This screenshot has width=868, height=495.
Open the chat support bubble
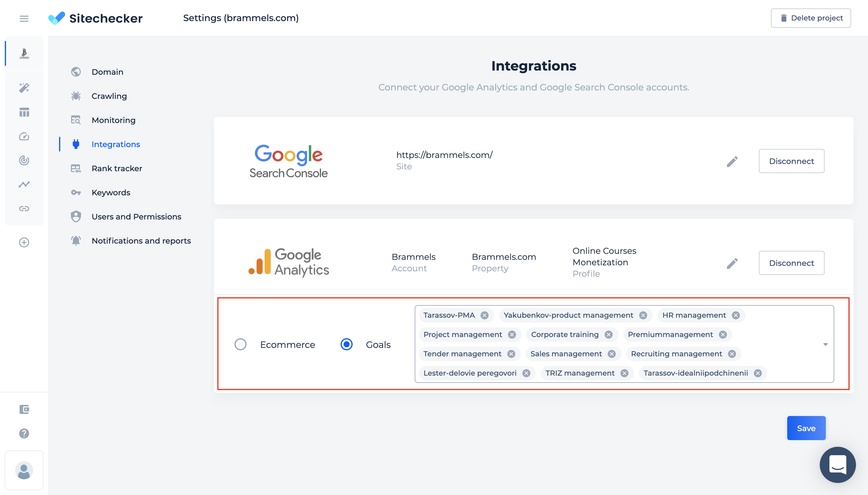pos(838,465)
